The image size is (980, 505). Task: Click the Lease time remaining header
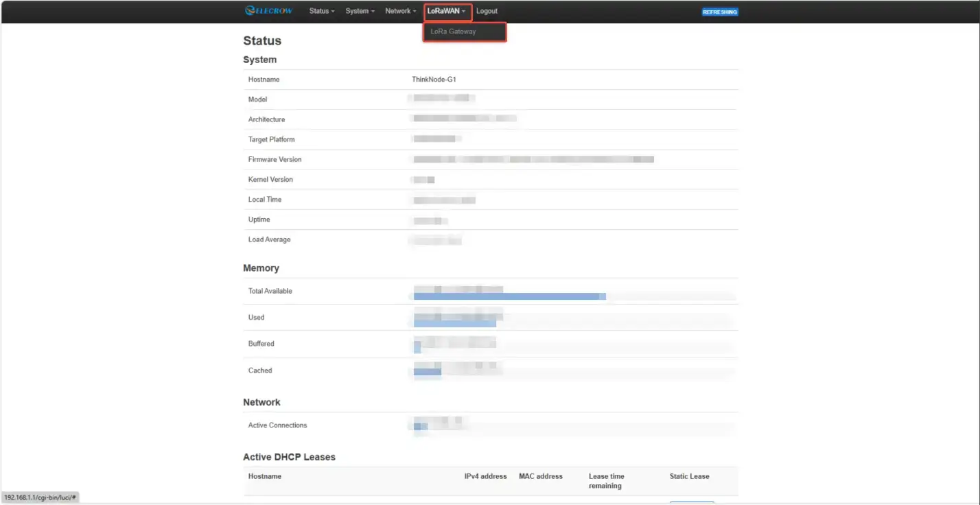(606, 481)
